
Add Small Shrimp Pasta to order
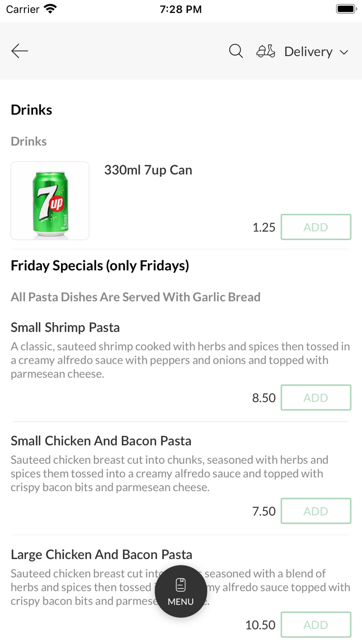tap(315, 398)
